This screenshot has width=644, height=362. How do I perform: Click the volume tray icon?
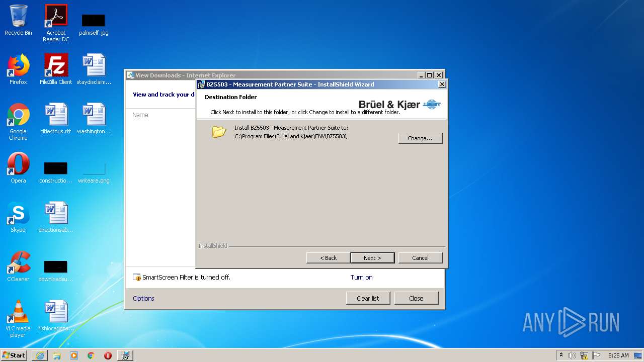(x=572, y=355)
